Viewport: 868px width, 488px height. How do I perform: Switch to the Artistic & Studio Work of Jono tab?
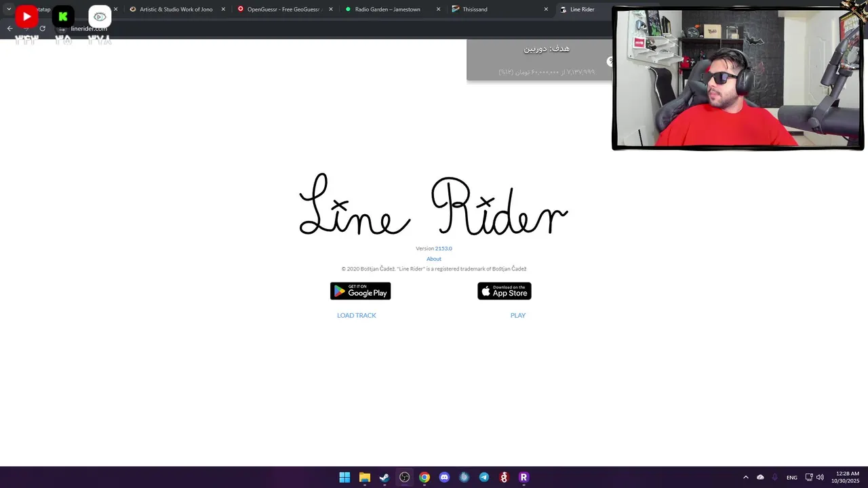(176, 9)
